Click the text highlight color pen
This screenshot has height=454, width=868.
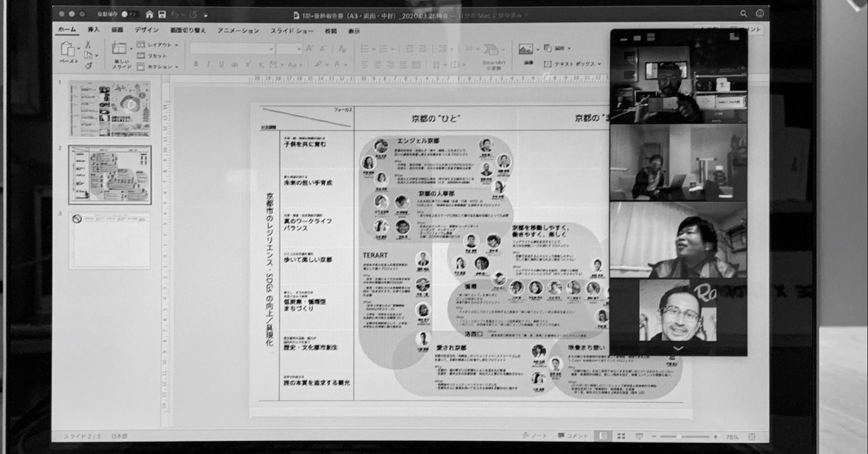click(x=317, y=64)
